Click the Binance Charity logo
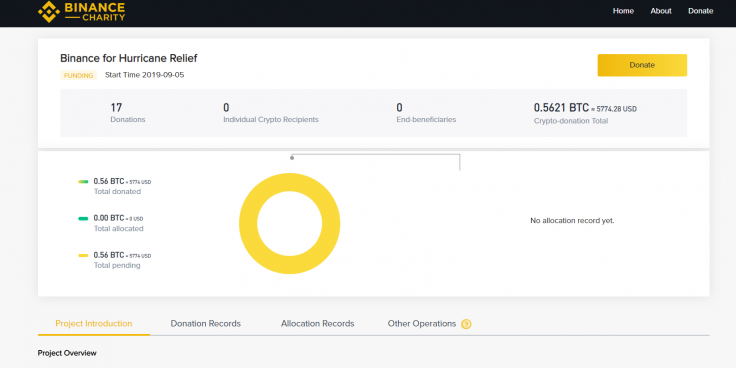 [82, 12]
